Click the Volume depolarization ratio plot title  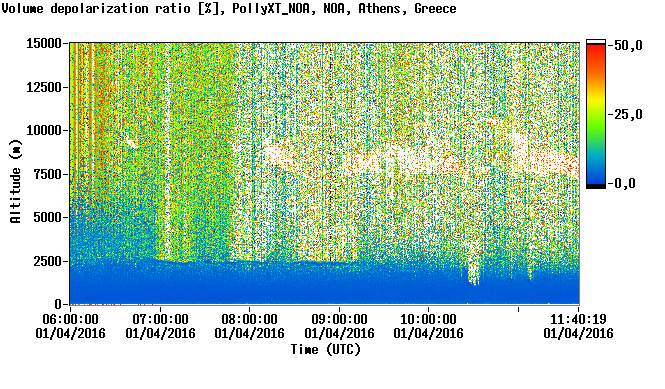point(229,9)
